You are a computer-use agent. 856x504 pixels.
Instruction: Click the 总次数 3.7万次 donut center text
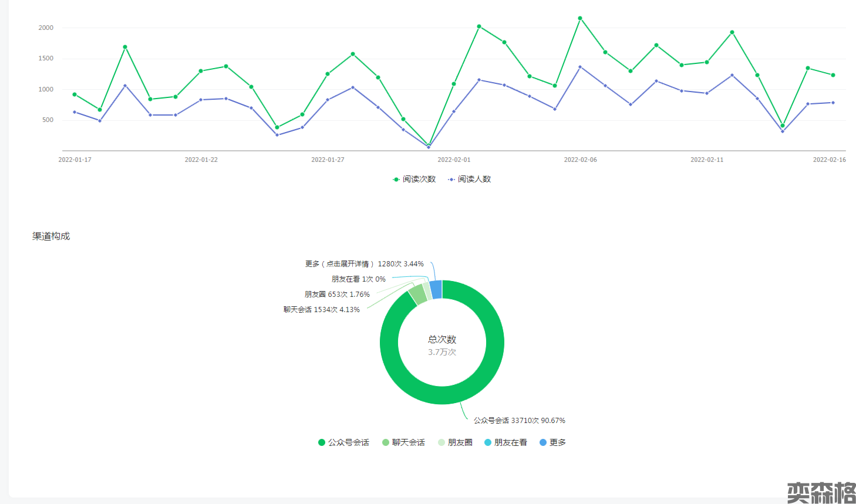(442, 346)
